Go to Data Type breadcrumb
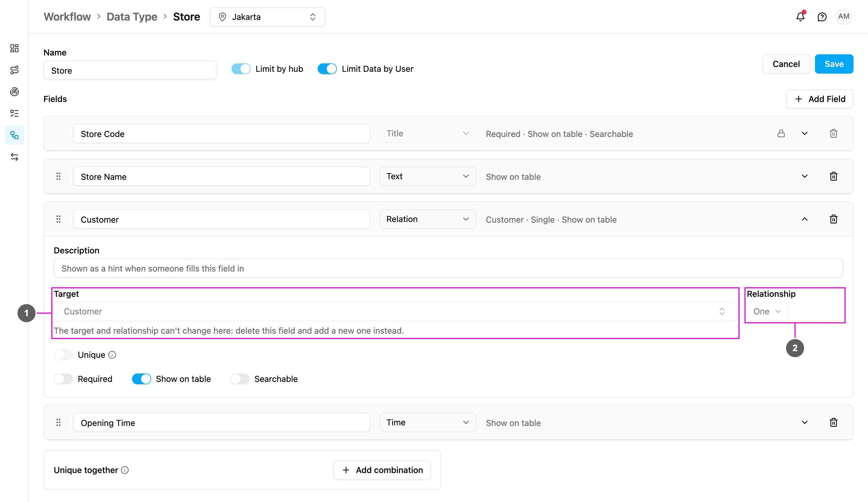Screen dimensions: 868x502 point(132,17)
